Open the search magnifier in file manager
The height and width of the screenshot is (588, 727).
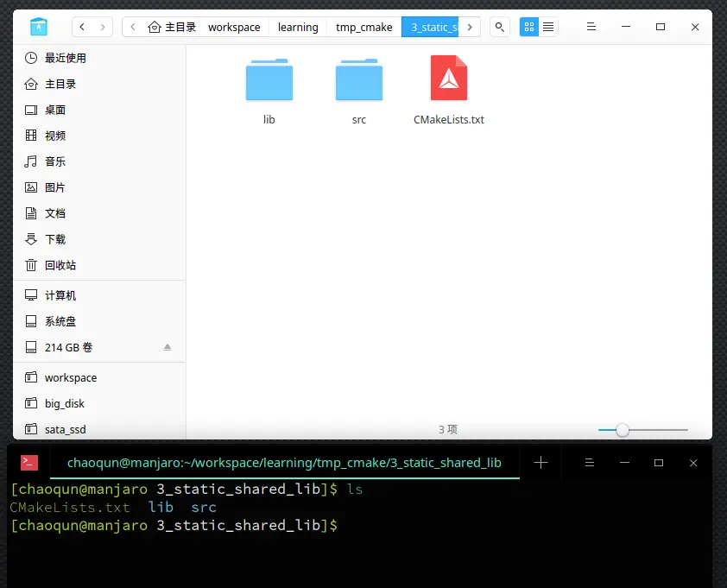coord(499,27)
